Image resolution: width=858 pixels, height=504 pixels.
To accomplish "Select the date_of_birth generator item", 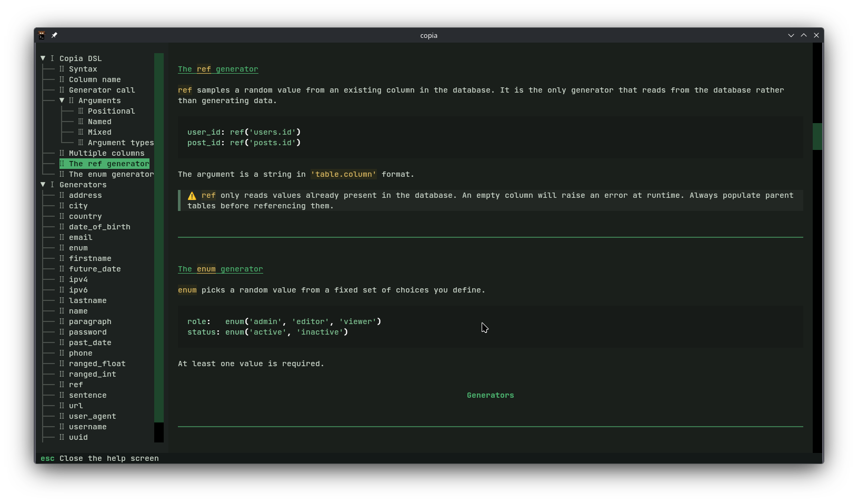I will [x=99, y=227].
